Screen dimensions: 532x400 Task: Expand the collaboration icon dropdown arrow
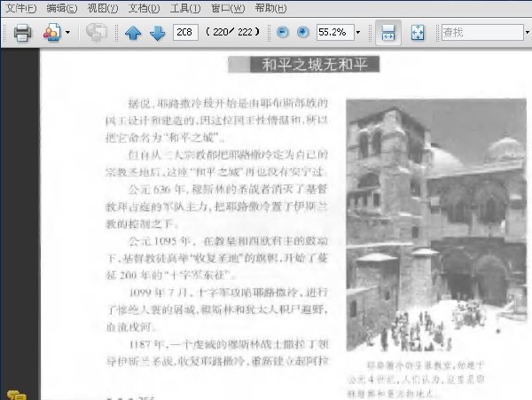(67, 33)
